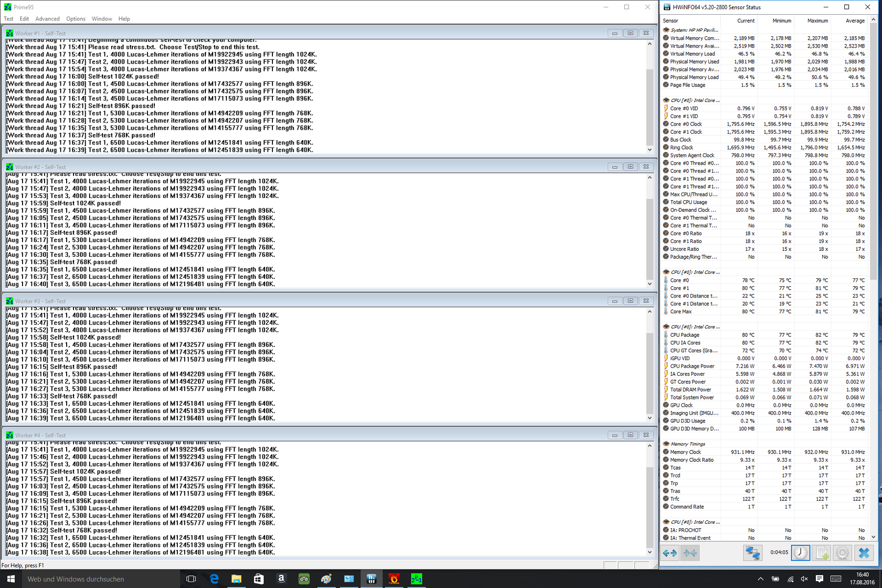
Task: Collapse the System: HP HP Pavili... sensor group
Action: 666,30
